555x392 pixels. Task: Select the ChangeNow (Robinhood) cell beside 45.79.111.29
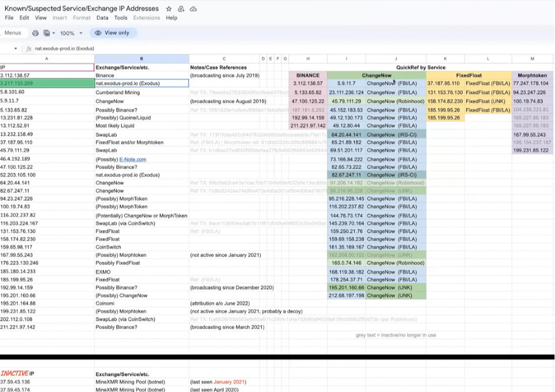tap(396, 101)
